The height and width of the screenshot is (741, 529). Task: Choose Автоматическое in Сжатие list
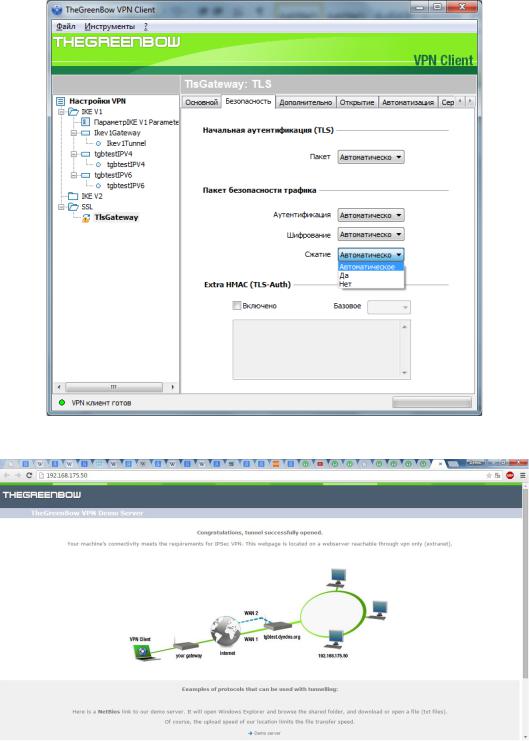tap(371, 267)
